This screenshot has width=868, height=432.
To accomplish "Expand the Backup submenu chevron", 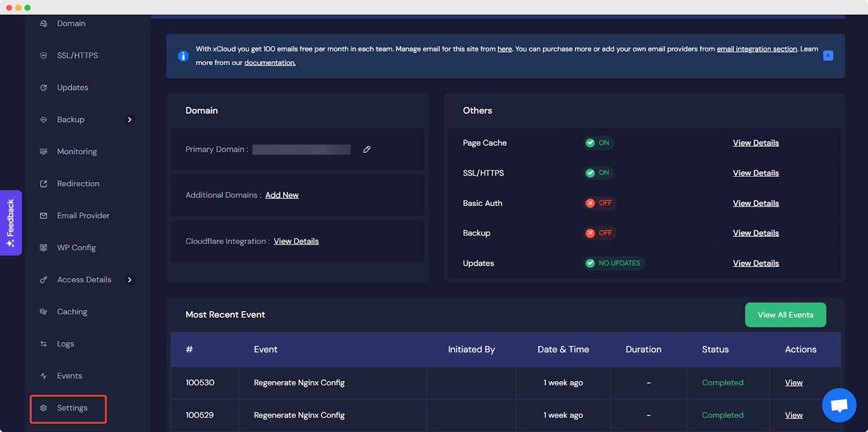I will coord(130,120).
